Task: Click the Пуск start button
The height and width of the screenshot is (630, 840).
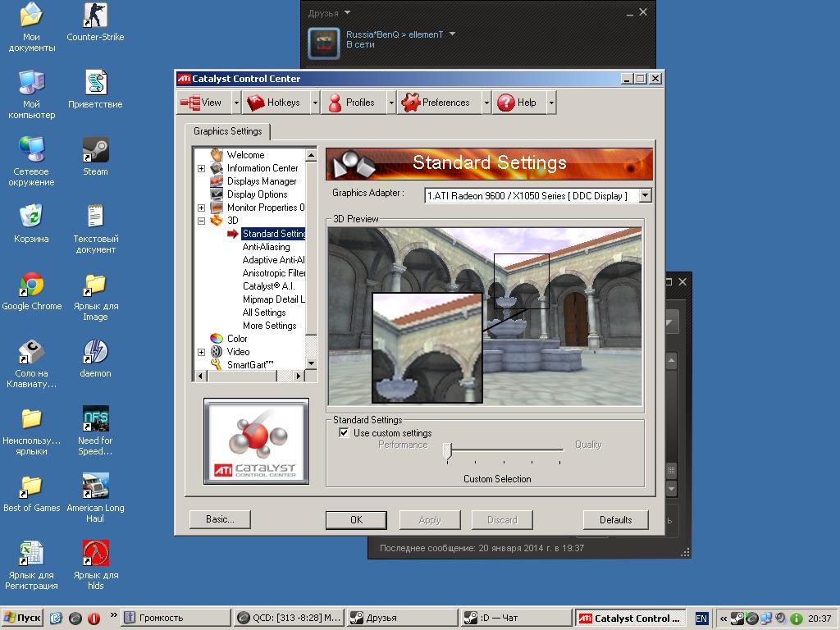Action: [22, 618]
